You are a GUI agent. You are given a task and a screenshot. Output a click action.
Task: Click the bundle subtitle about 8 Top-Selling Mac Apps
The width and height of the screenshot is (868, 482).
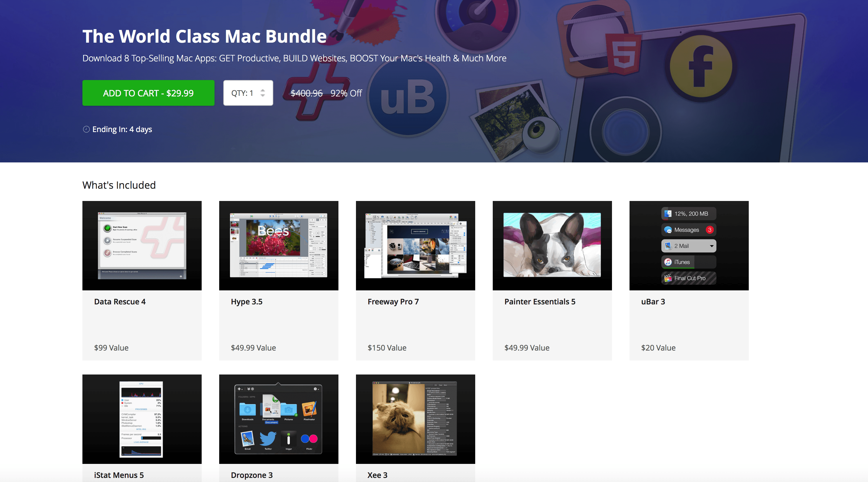pos(294,58)
